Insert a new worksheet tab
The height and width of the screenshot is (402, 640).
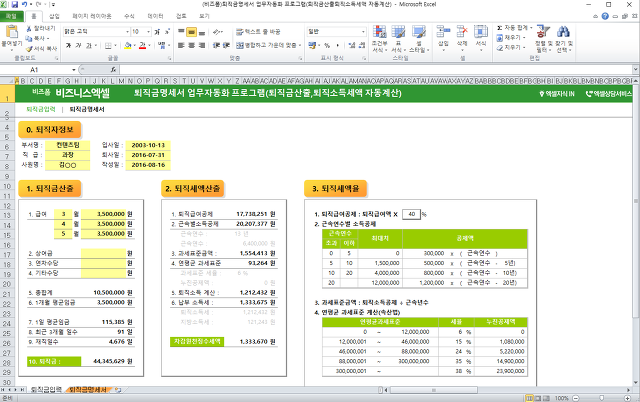(118, 390)
